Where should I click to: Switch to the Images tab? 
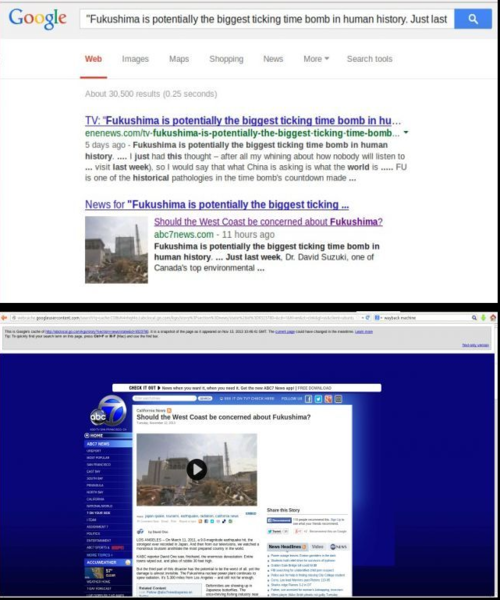click(135, 59)
